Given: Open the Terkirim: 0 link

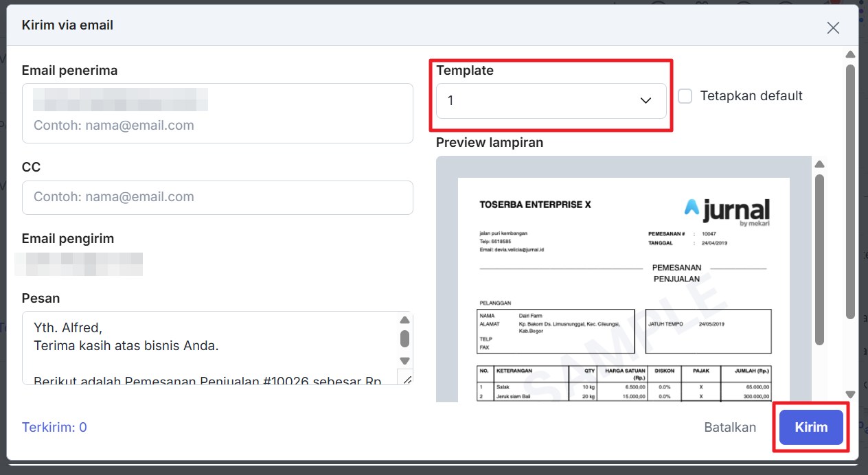Looking at the screenshot, I should tap(54, 428).
